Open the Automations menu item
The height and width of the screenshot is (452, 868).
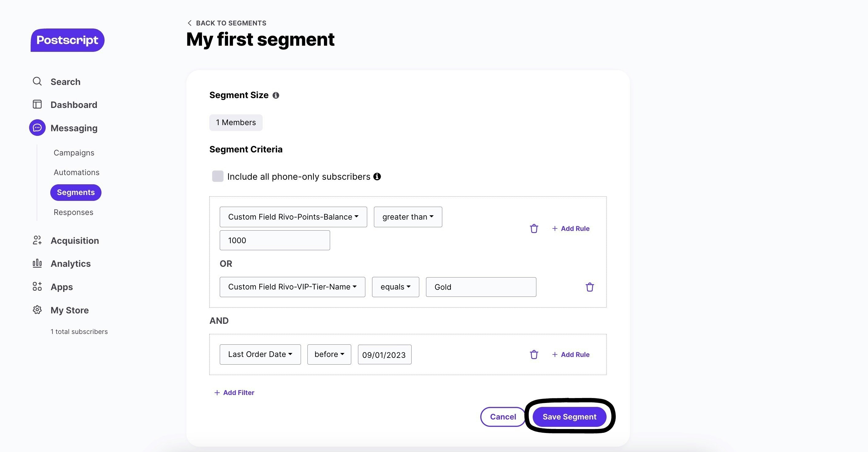[x=77, y=172]
